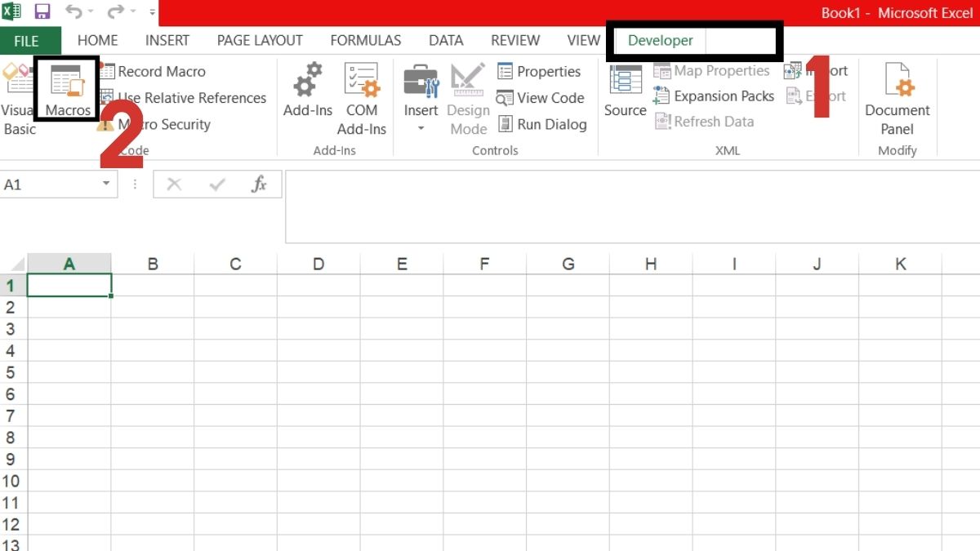The width and height of the screenshot is (980, 551).
Task: Switch to the DATA tab
Action: click(446, 40)
